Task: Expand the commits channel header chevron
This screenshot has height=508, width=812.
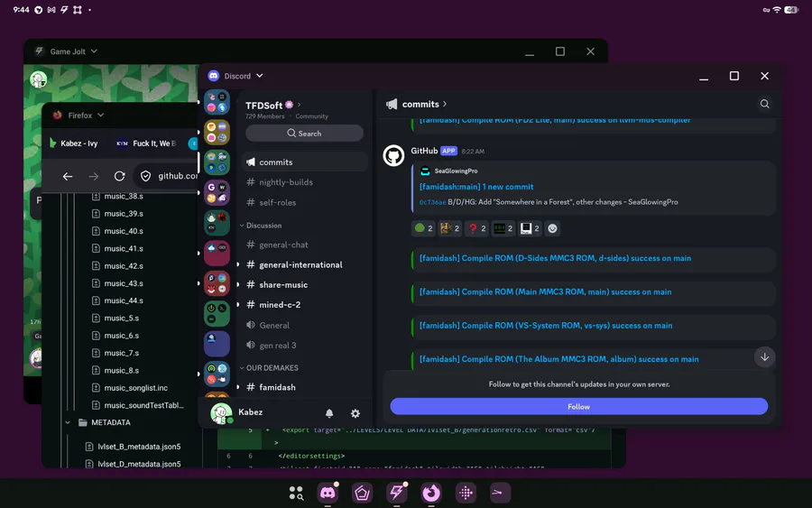Action: coord(444,104)
